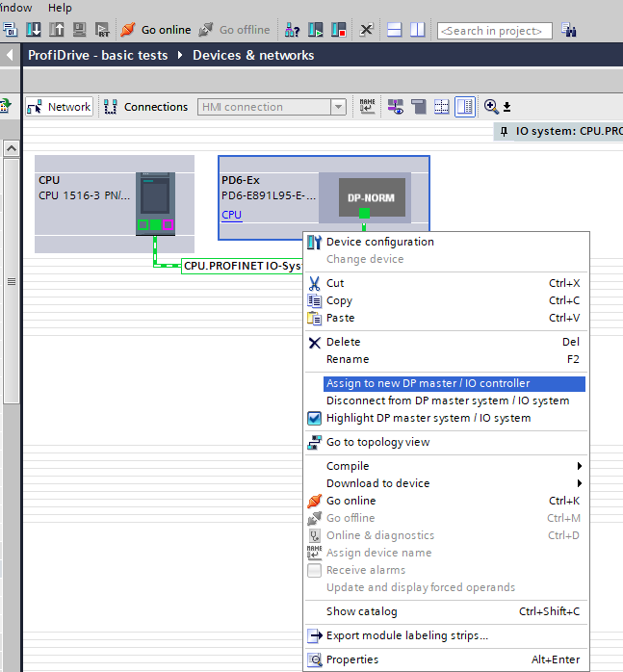Click the green PROFINET port on CPU
Image resolution: width=623 pixels, height=672 pixels.
(155, 225)
